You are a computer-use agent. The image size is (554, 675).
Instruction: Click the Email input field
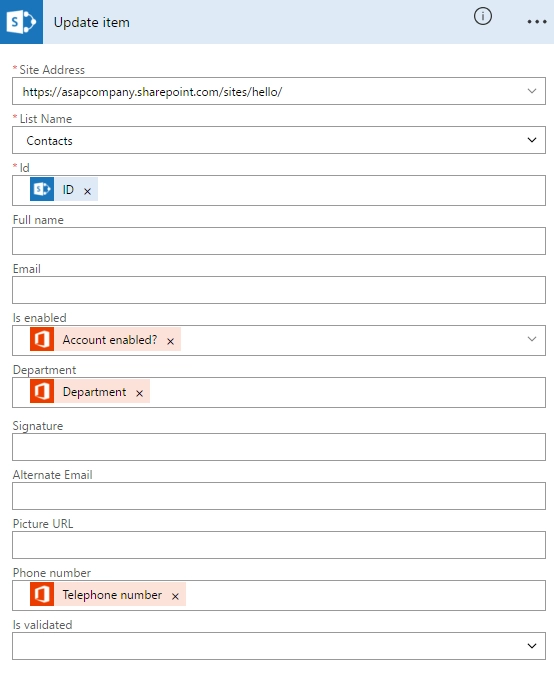pos(279,290)
